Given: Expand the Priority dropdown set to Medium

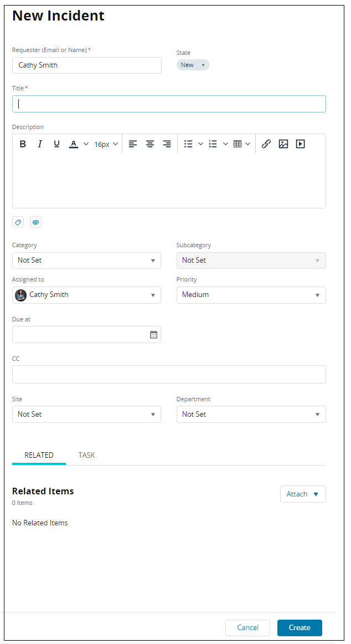Looking at the screenshot, I should [x=251, y=295].
